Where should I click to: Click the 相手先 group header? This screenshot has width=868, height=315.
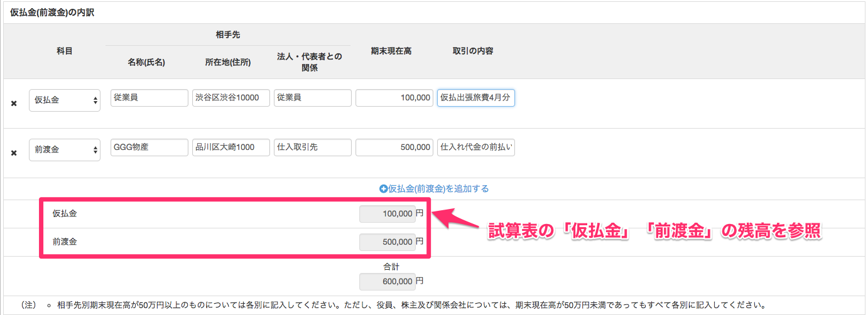click(x=227, y=35)
